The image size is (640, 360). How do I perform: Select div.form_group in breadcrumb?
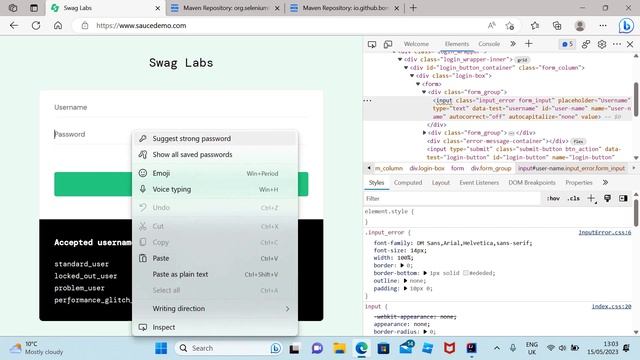pyautogui.click(x=491, y=168)
